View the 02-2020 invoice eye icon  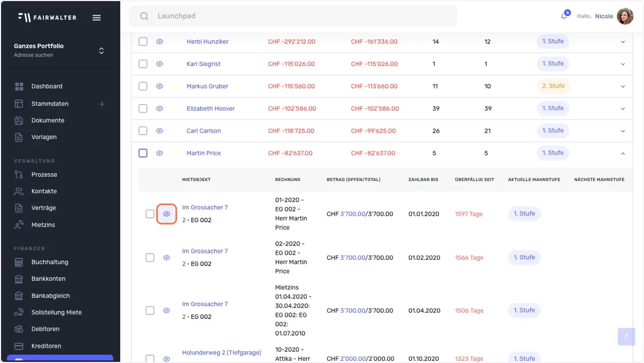click(166, 258)
